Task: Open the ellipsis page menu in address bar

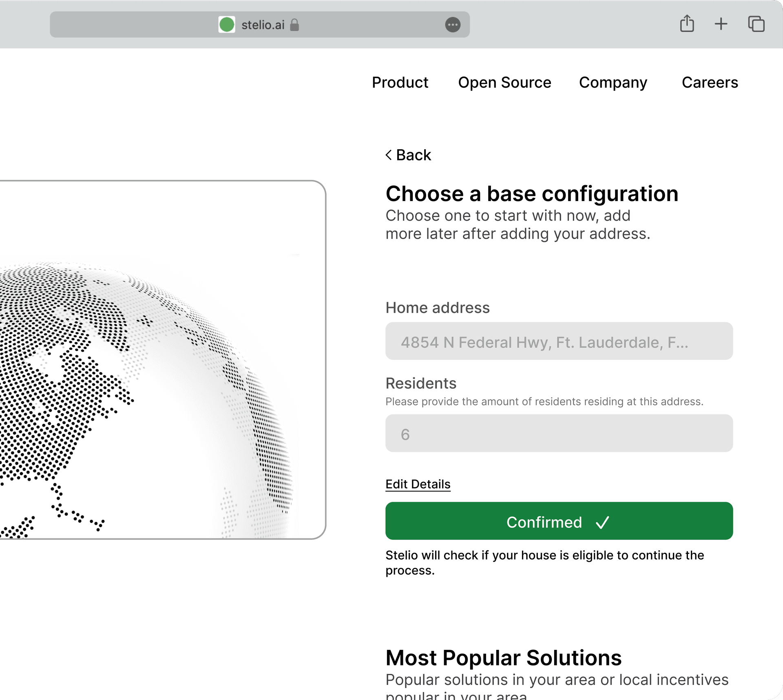Action: (x=453, y=25)
